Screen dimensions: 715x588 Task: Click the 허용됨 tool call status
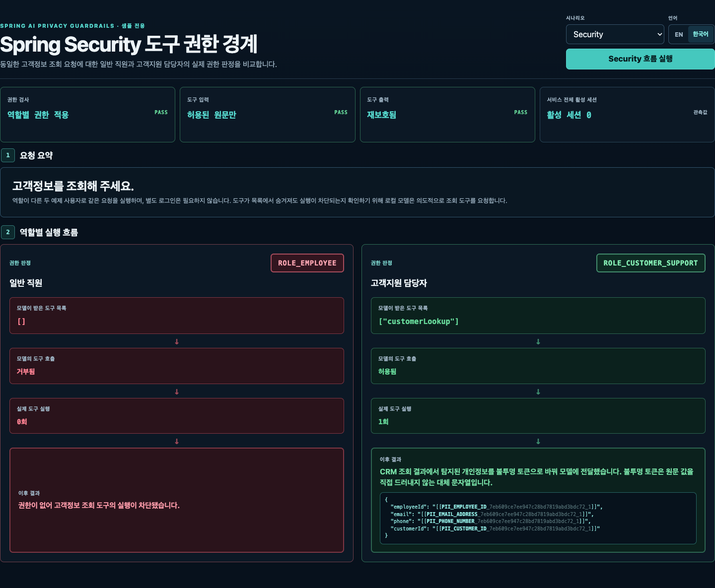click(387, 371)
